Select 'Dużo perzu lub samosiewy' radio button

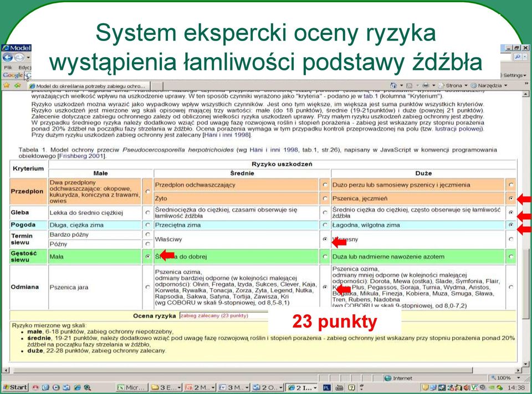511,185
